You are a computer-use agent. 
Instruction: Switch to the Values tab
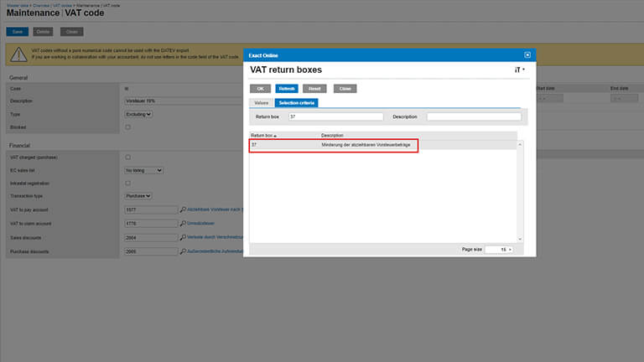click(x=262, y=102)
